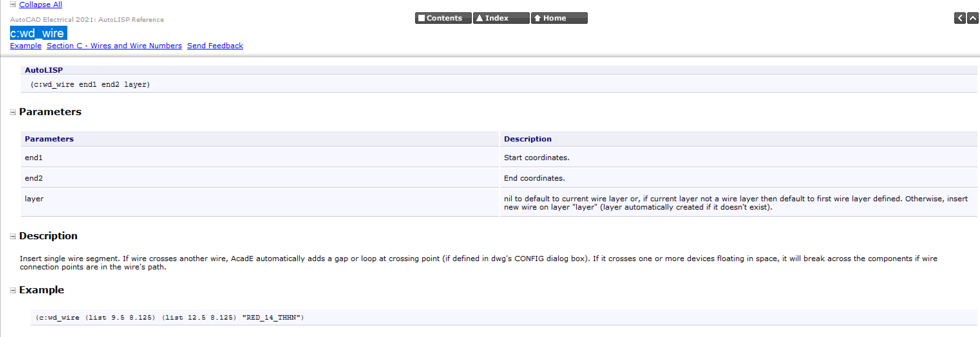Click the end2 parameter cell
This screenshot has width=980, height=337.
point(34,178)
